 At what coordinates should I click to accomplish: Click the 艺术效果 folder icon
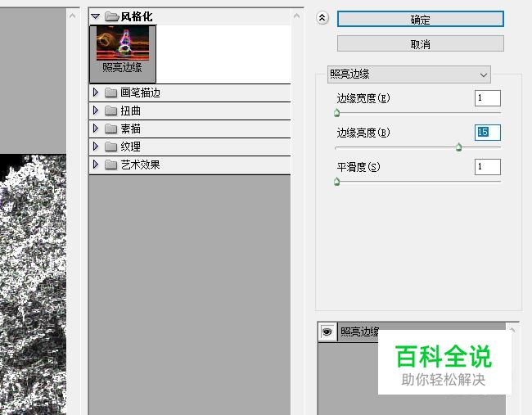click(x=110, y=165)
